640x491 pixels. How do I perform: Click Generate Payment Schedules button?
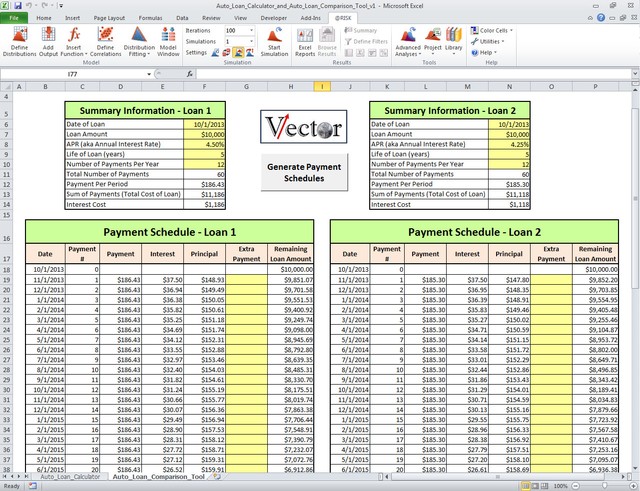click(x=304, y=172)
